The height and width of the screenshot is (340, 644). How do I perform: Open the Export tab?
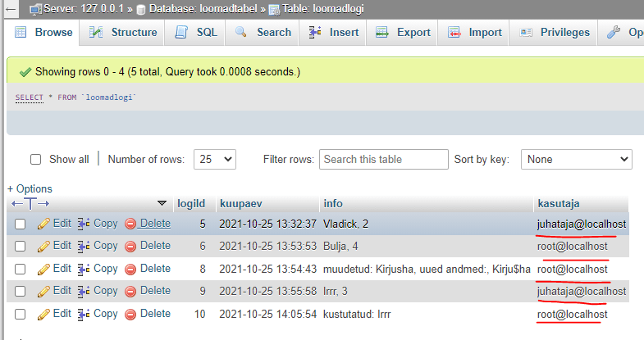(403, 33)
